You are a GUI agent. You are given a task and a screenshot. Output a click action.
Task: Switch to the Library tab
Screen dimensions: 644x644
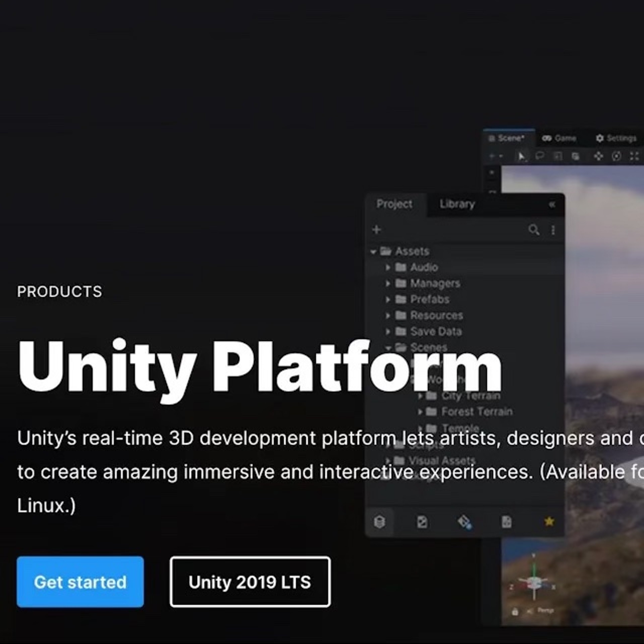pyautogui.click(x=457, y=204)
